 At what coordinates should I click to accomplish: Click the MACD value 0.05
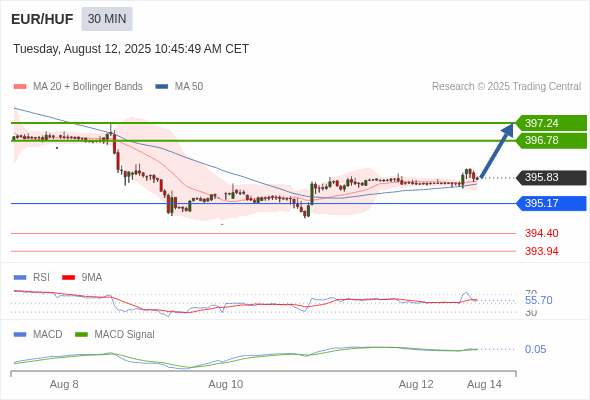[535, 349]
